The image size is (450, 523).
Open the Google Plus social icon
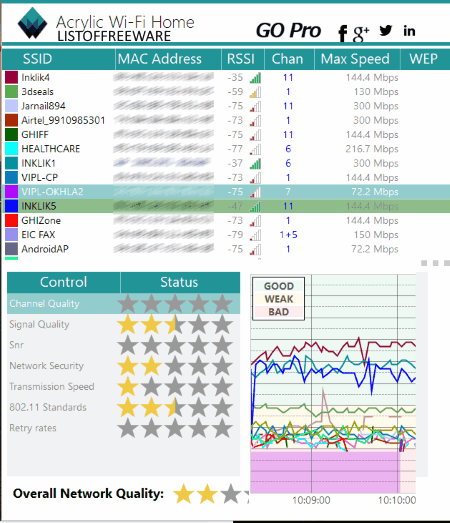[361, 33]
